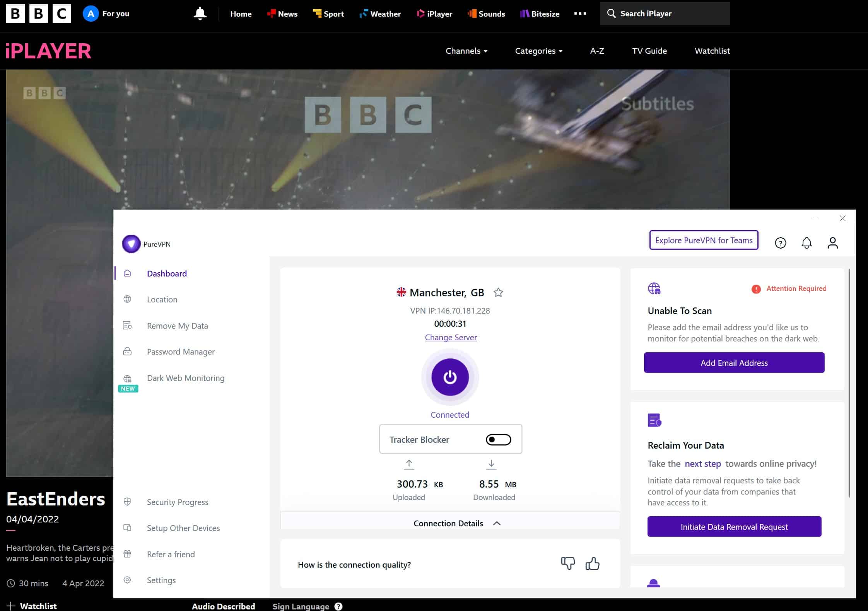Open Password Manager sidebar item
The width and height of the screenshot is (868, 611).
181,352
